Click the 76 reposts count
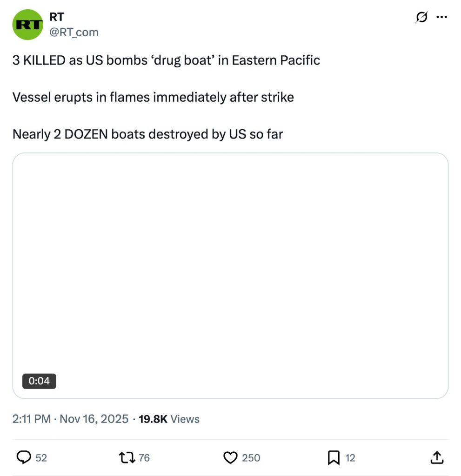The width and height of the screenshot is (461, 476). point(144,458)
